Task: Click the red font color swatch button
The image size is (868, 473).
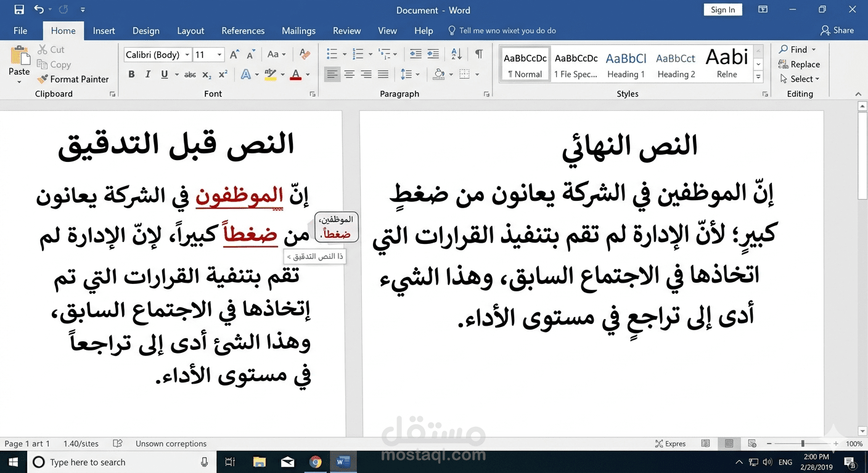Action: click(296, 75)
